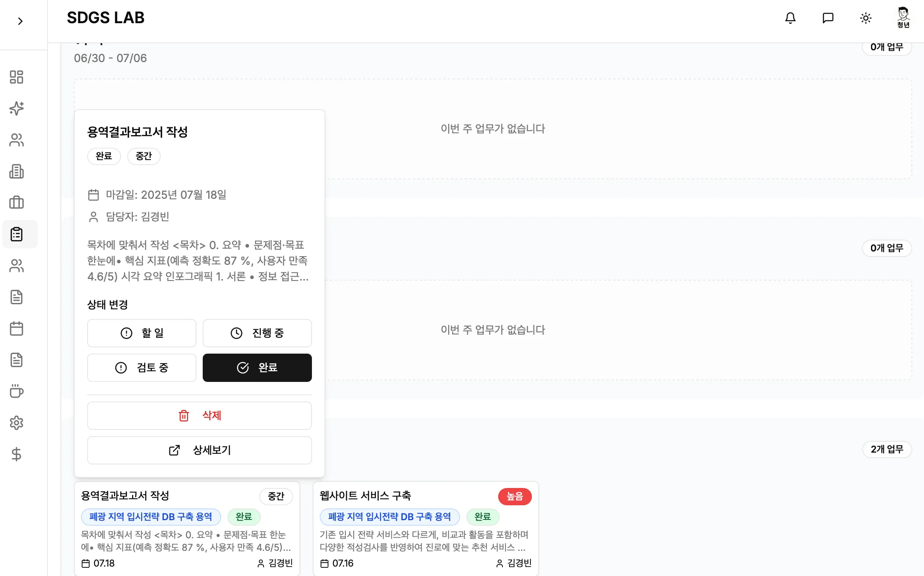Screen dimensions: 924x576
Task: Click 완료 status badge on 용역결과보고서 card
Action: pos(244,517)
